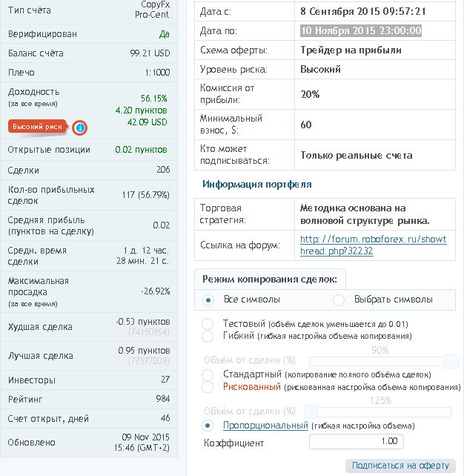Screen dimensions: 464x476
Task: Select the Выбрать символы radio option
Action: [x=339, y=300]
